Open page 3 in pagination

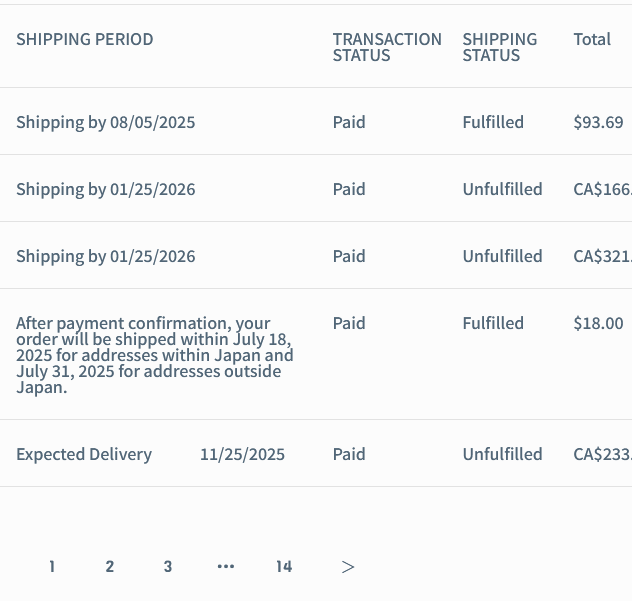click(x=168, y=567)
